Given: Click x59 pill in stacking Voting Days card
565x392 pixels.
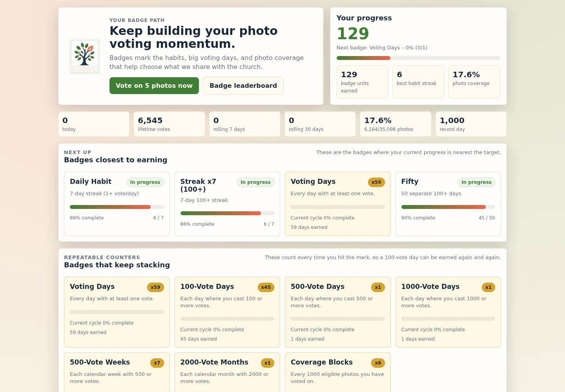Looking at the screenshot, I should 155,287.
